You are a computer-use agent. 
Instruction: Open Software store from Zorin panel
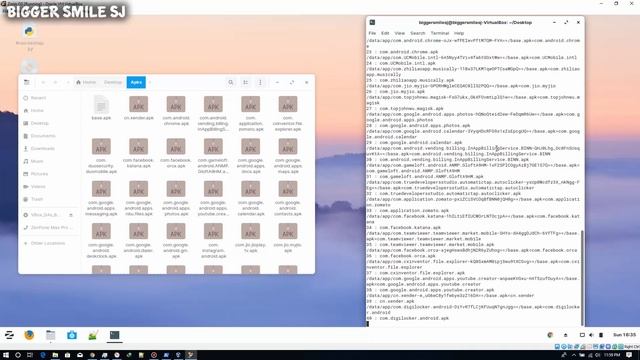click(72, 335)
